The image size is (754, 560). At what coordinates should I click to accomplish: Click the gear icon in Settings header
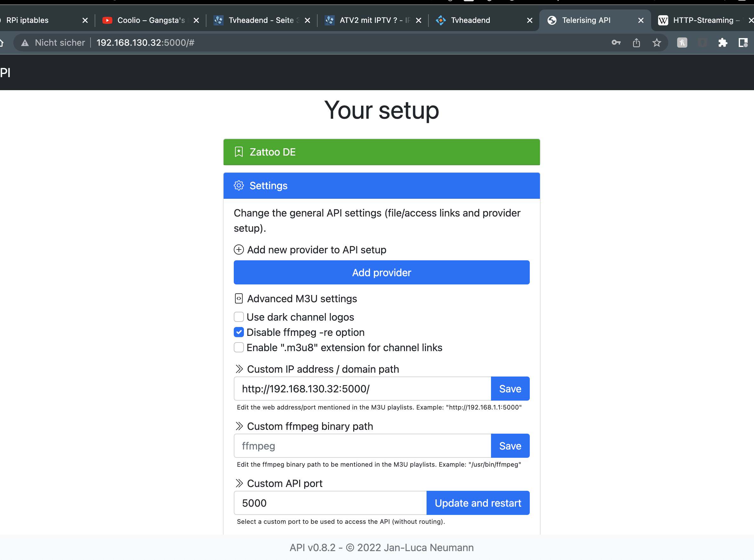[239, 185]
